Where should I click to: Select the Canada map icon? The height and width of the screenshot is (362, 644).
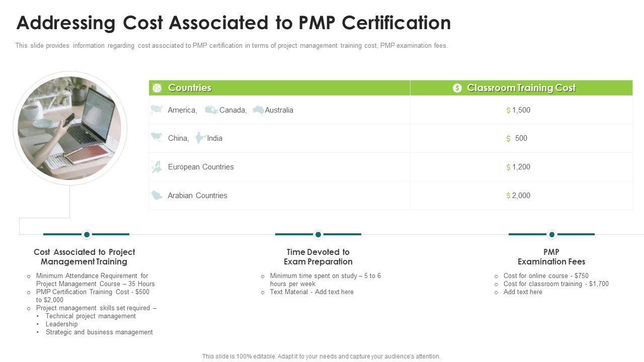tap(211, 110)
